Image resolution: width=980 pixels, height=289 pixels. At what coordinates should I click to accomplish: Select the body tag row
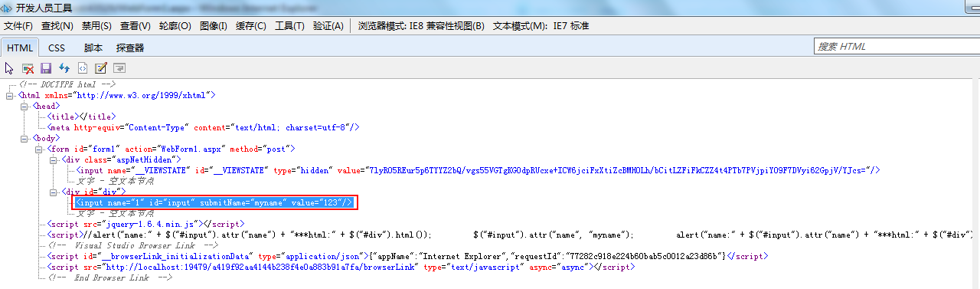[x=47, y=138]
